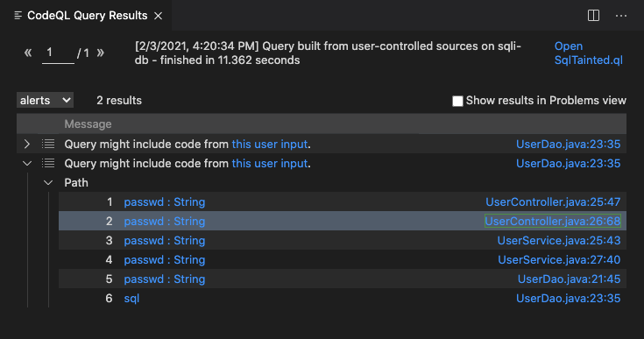Click list icon on second alert row
Screen dimensions: 644x339
coord(48,163)
